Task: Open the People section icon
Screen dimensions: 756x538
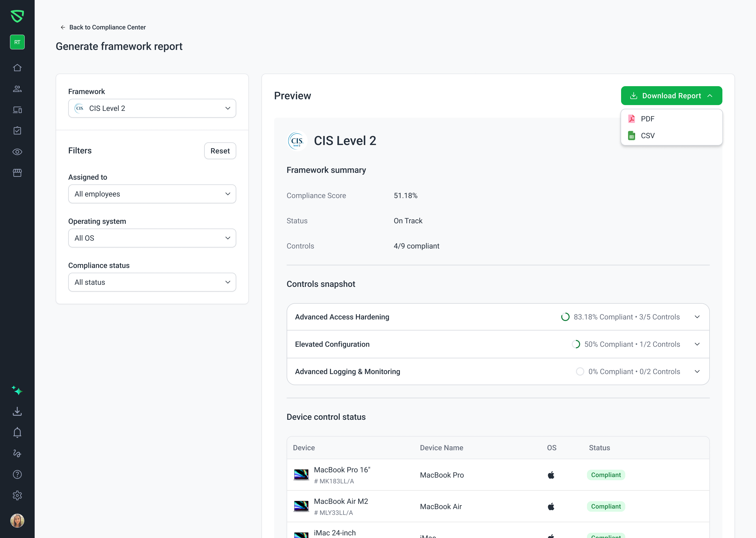Action: click(17, 89)
